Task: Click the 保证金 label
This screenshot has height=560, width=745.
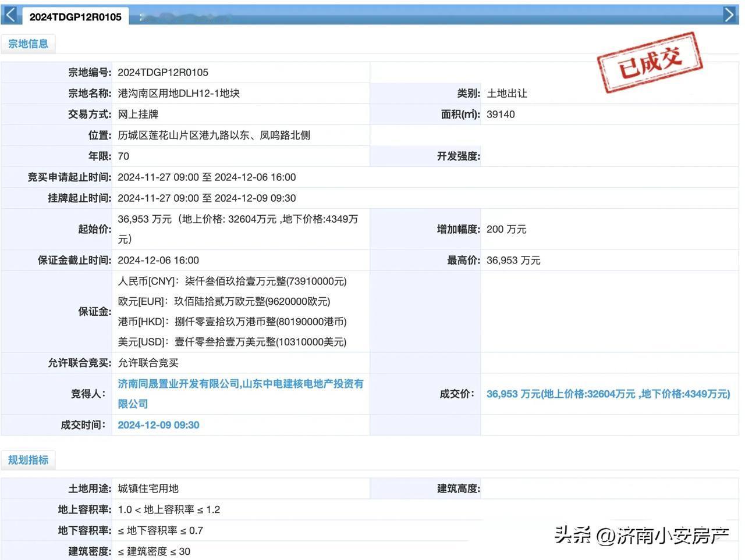Action: click(x=95, y=312)
